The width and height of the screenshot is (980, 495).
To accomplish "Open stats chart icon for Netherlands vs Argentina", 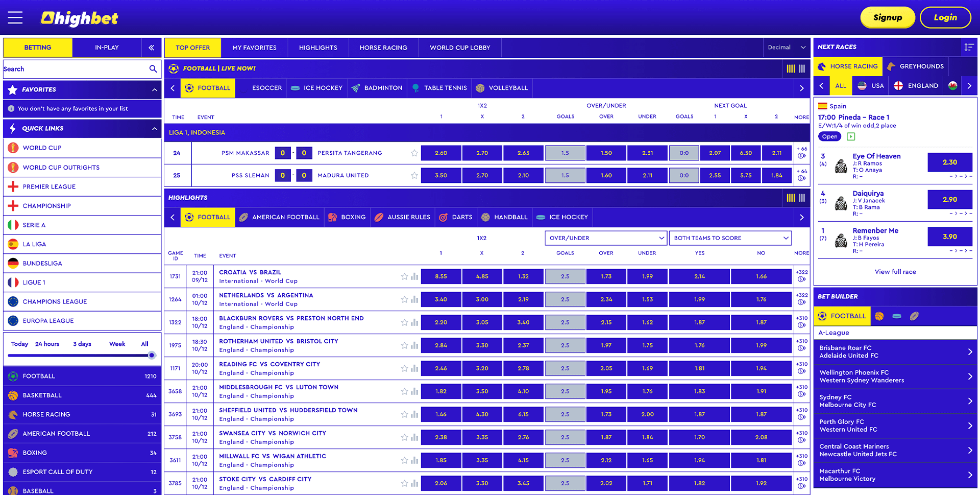I will pyautogui.click(x=414, y=299).
